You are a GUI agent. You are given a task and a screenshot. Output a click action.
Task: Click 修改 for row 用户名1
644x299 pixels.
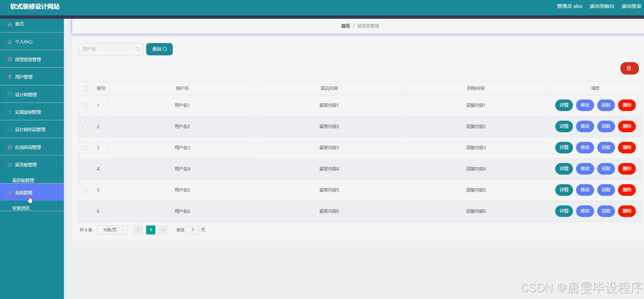click(x=585, y=105)
